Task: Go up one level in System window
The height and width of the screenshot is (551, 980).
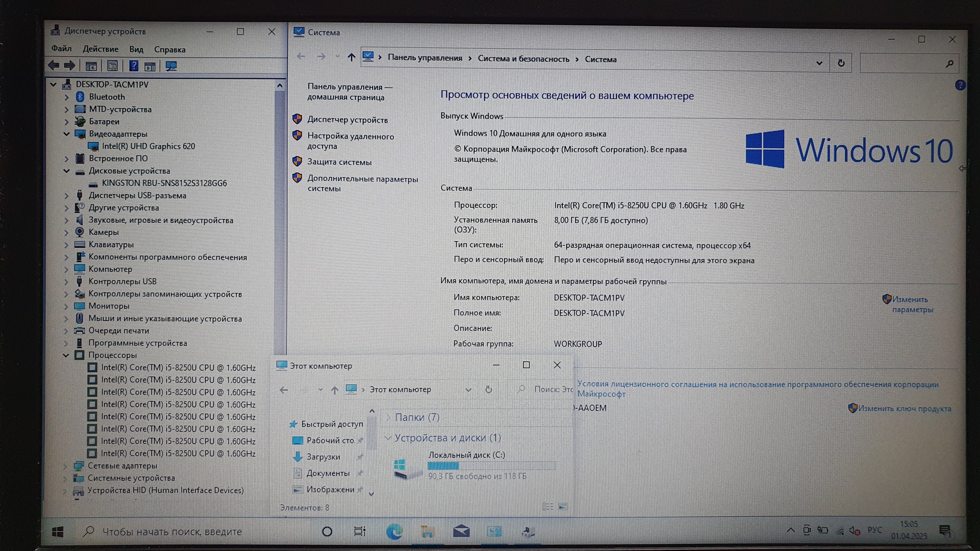Action: (x=351, y=57)
